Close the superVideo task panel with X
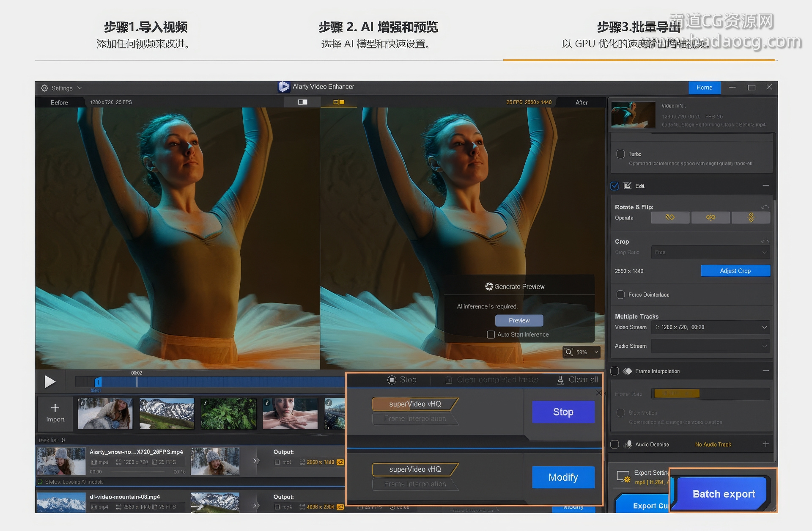812x531 pixels. (x=598, y=393)
